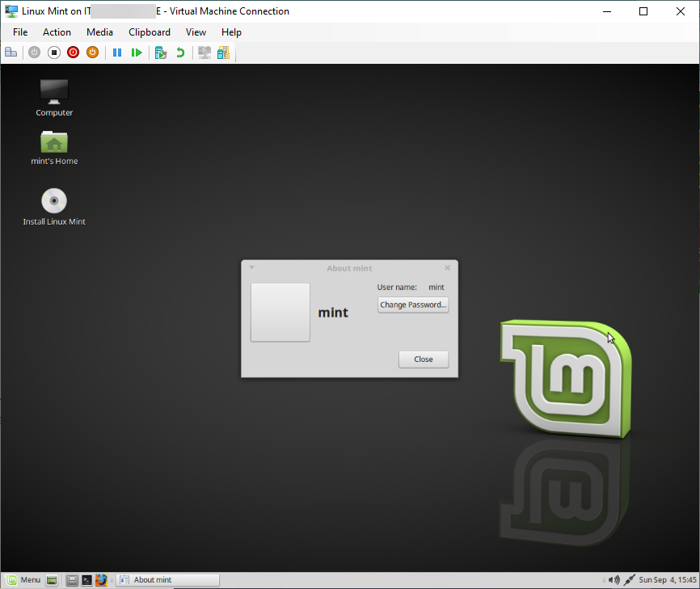Click the bold mint name label
The height and width of the screenshot is (589, 700).
pyautogui.click(x=333, y=313)
